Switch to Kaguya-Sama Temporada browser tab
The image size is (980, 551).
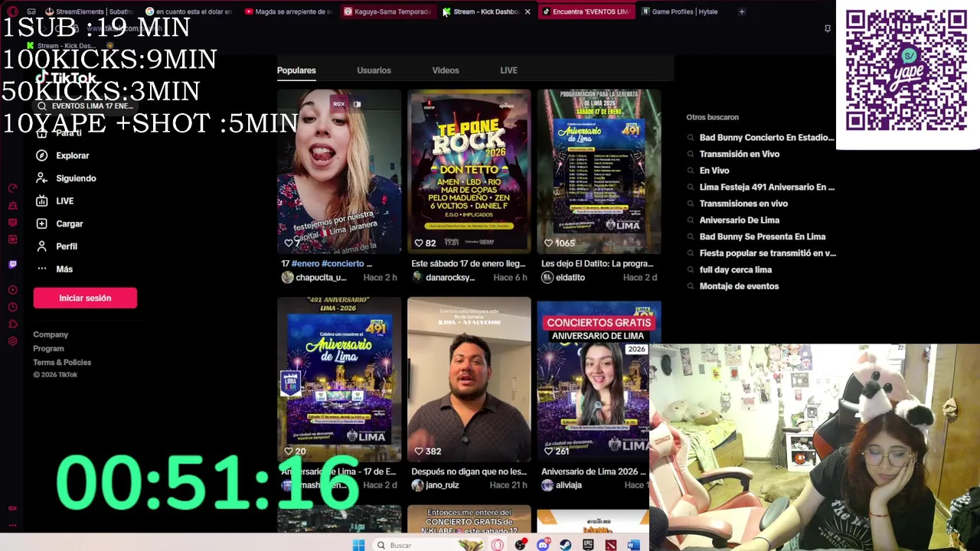387,11
